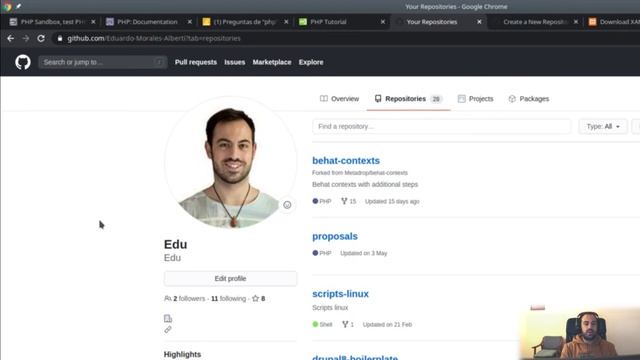
Task: Click the Highlights heading
Action: pos(182,354)
